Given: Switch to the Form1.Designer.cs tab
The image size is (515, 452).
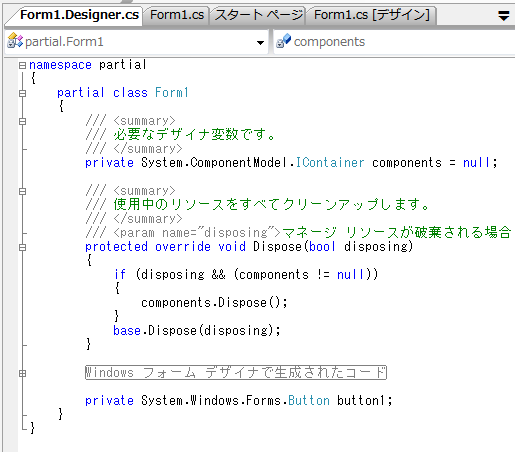Looking at the screenshot, I should (79, 15).
